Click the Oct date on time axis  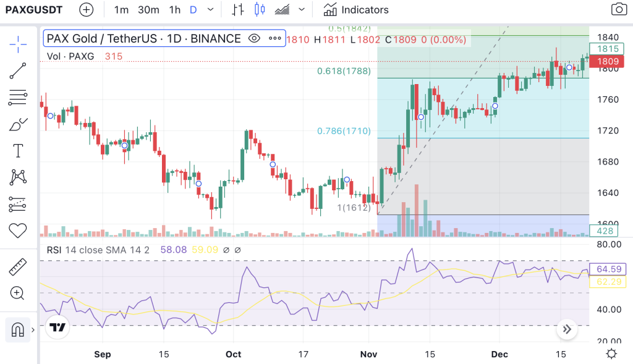233,354
